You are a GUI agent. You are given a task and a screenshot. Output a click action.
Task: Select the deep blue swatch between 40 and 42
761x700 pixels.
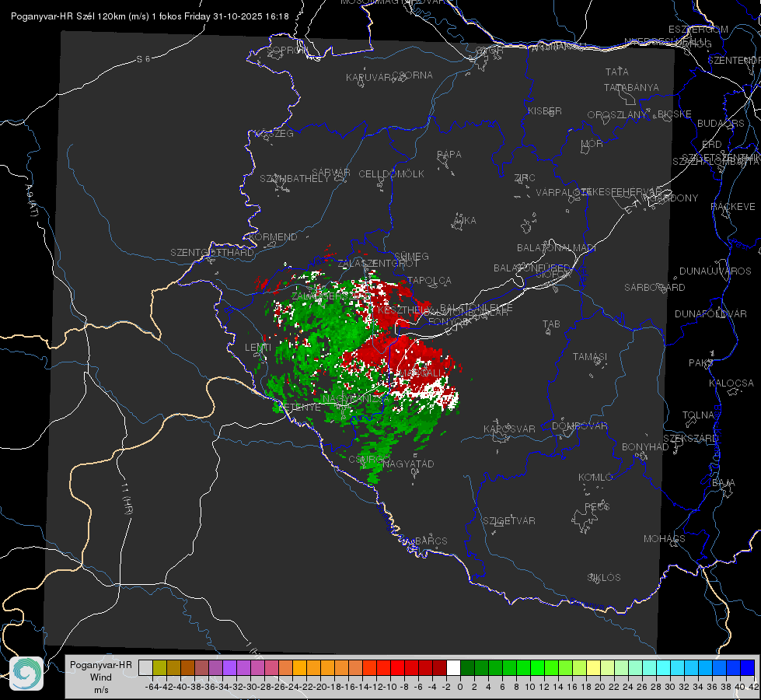(748, 667)
